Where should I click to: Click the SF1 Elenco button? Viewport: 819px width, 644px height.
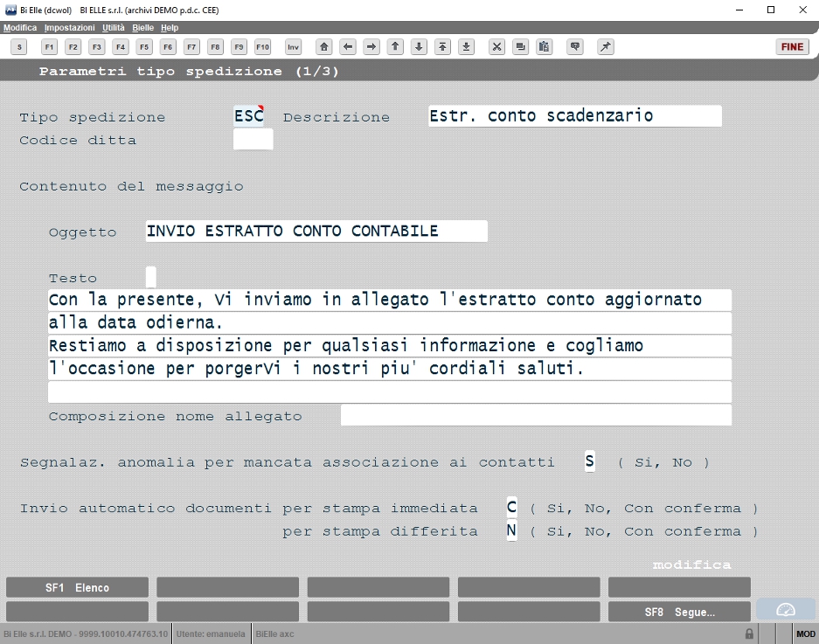(x=77, y=587)
